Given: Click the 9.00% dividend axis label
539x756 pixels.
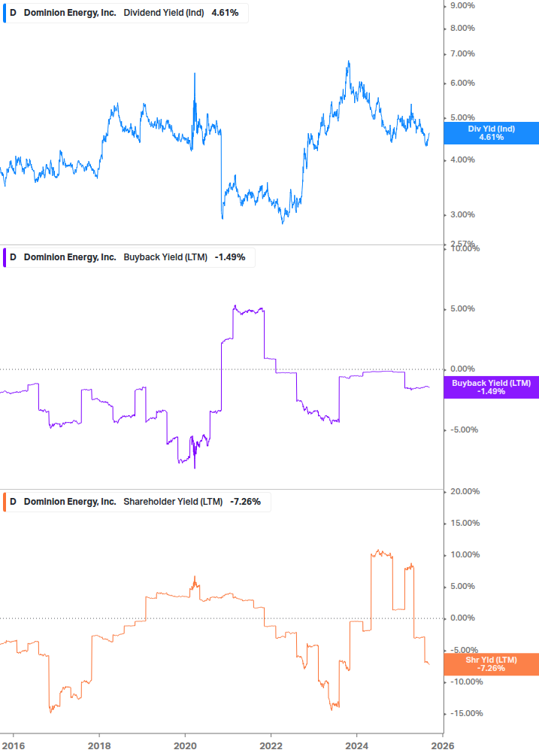Looking at the screenshot, I should pos(462,5).
